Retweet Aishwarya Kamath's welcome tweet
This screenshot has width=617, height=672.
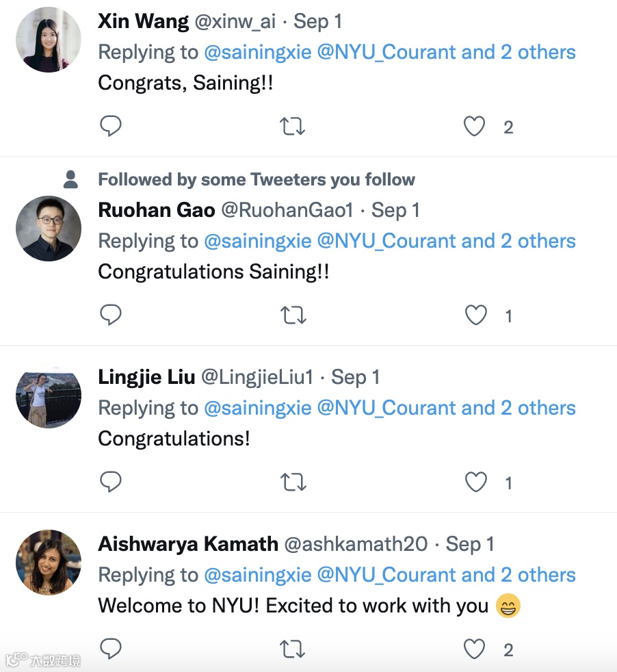(x=293, y=649)
